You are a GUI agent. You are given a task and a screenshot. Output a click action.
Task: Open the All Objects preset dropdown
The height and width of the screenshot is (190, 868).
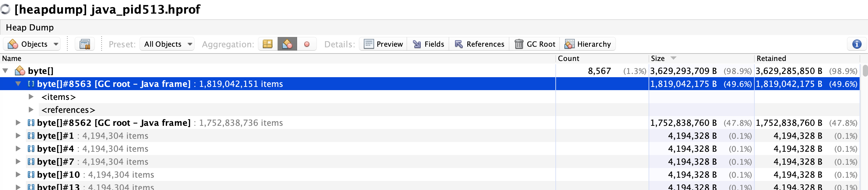point(167,44)
